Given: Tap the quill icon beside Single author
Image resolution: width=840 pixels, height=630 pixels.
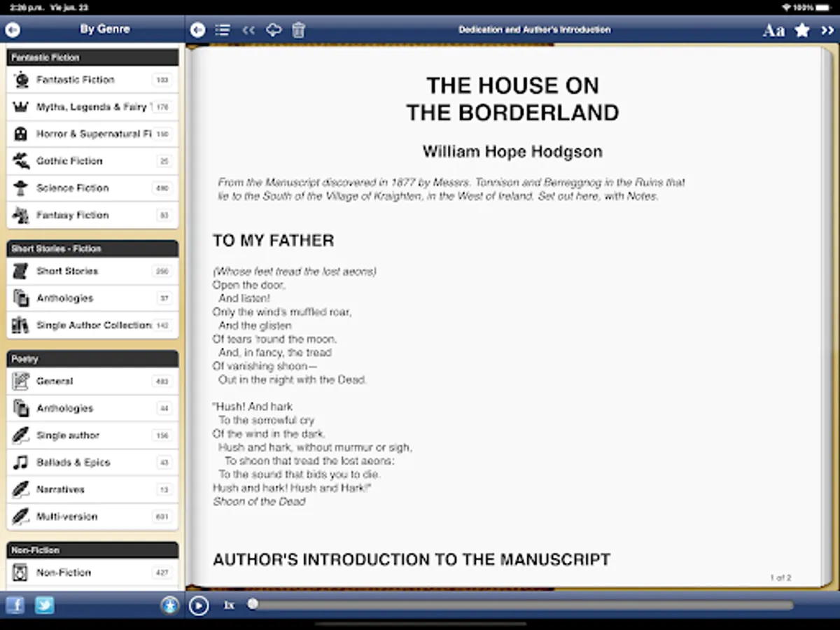Looking at the screenshot, I should click(21, 435).
